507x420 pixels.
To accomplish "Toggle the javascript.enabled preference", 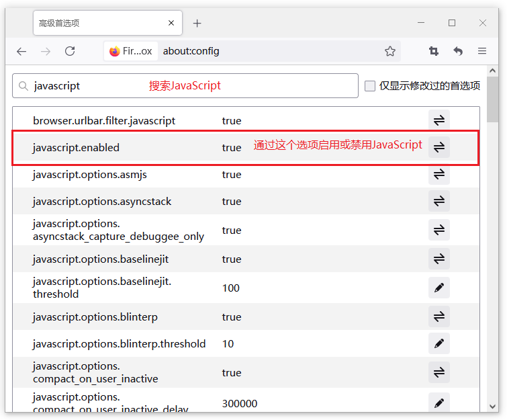I will 439,147.
